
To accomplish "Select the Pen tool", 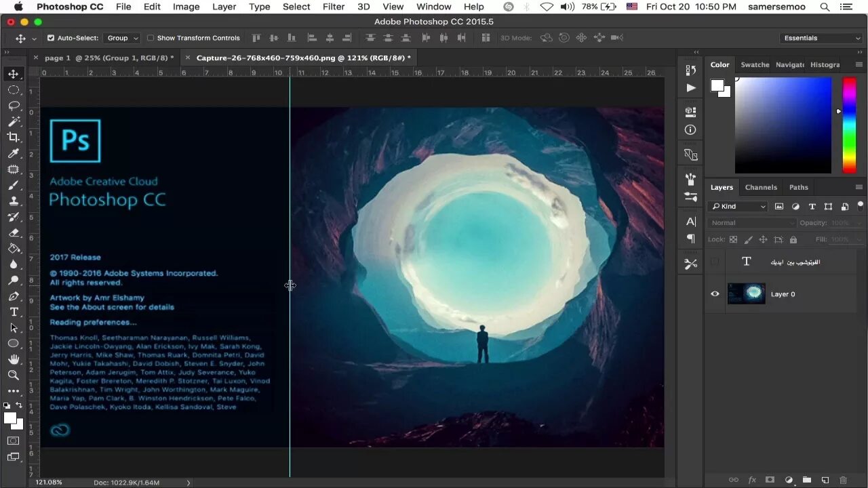I will [14, 296].
